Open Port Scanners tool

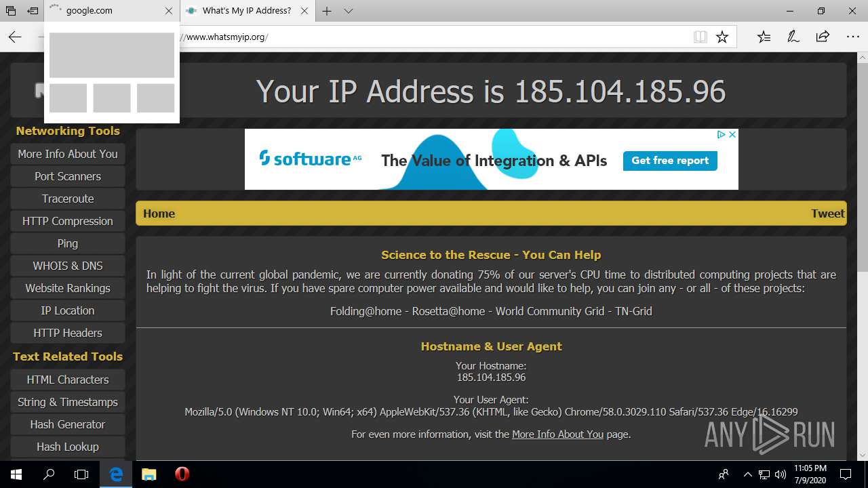tap(68, 176)
